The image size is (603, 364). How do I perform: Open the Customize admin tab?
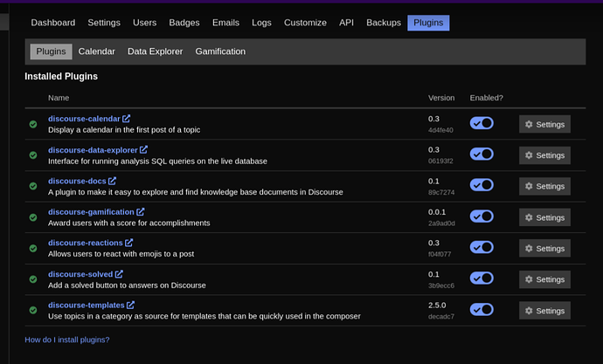(305, 23)
